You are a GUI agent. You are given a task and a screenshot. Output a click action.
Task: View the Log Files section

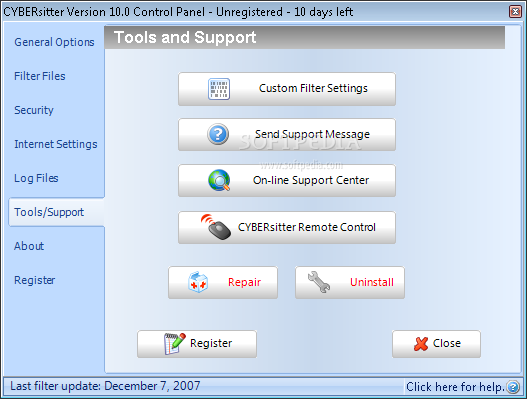pos(36,178)
